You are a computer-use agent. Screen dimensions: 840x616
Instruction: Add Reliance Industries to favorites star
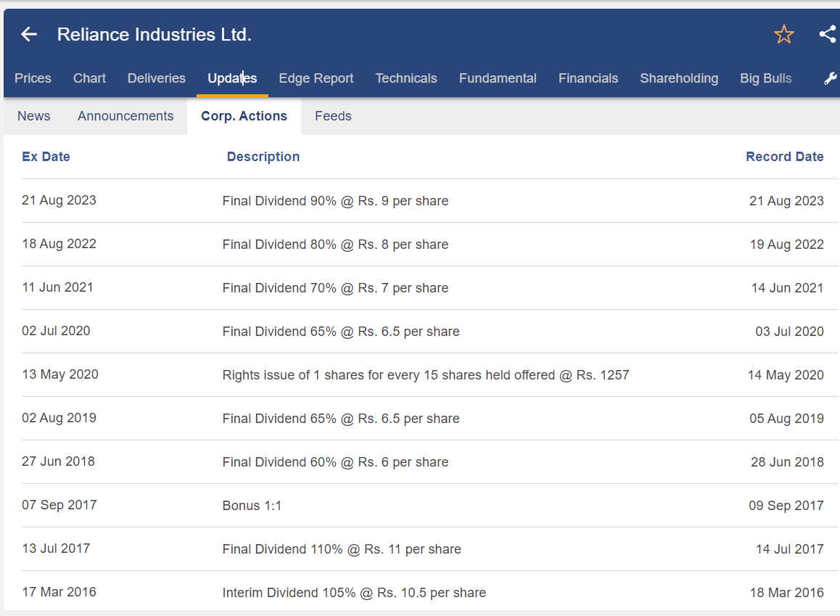coord(783,34)
